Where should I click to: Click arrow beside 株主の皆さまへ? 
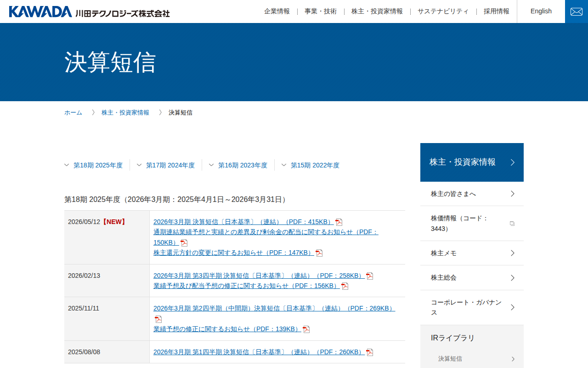tap(513, 194)
